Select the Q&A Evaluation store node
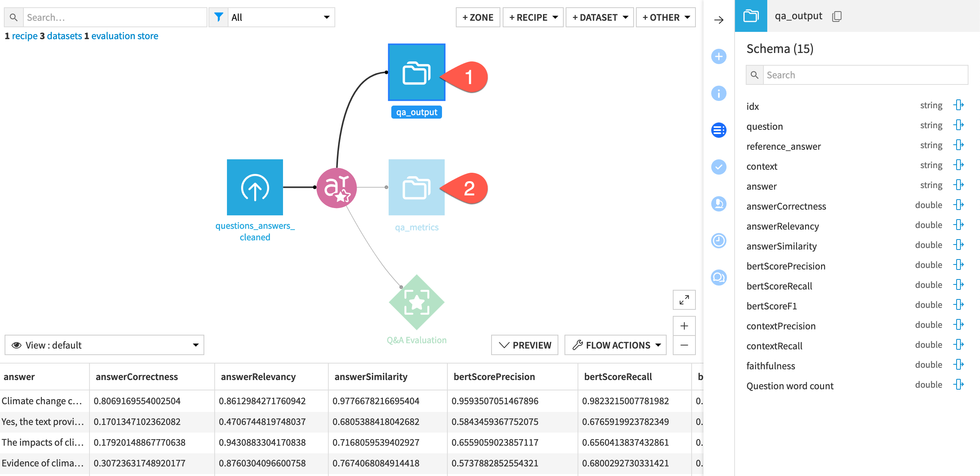The height and width of the screenshot is (476, 980). (x=417, y=302)
